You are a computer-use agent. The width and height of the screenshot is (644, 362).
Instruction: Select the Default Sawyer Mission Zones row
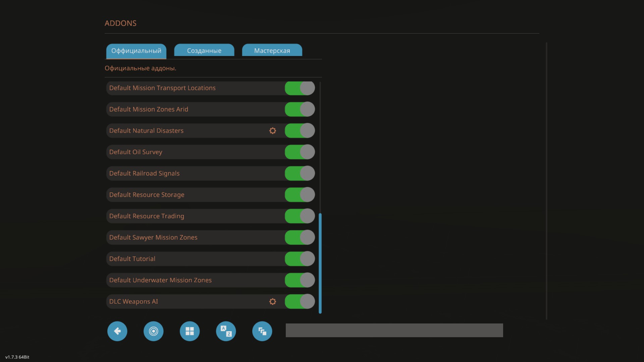(188, 237)
